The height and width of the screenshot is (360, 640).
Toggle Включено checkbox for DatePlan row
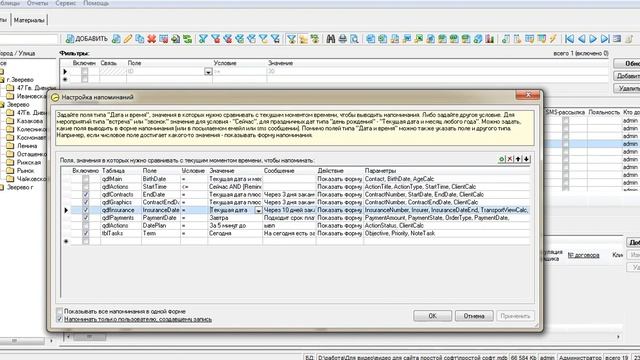click(x=85, y=225)
